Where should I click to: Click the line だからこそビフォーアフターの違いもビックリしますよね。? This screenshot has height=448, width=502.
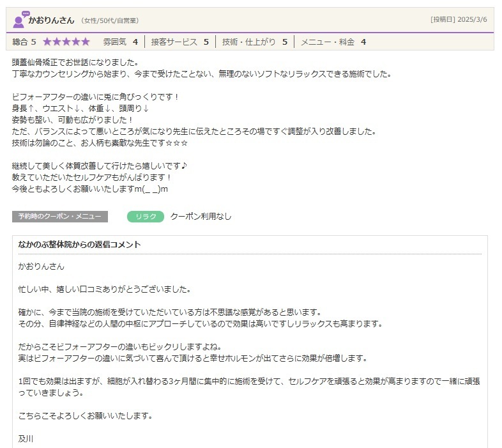click(x=120, y=347)
